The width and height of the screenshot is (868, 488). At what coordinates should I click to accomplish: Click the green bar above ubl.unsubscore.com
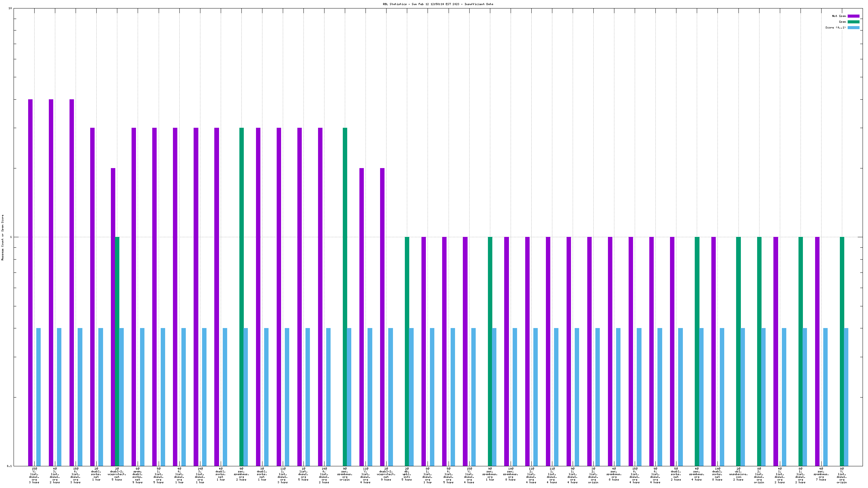click(738, 351)
